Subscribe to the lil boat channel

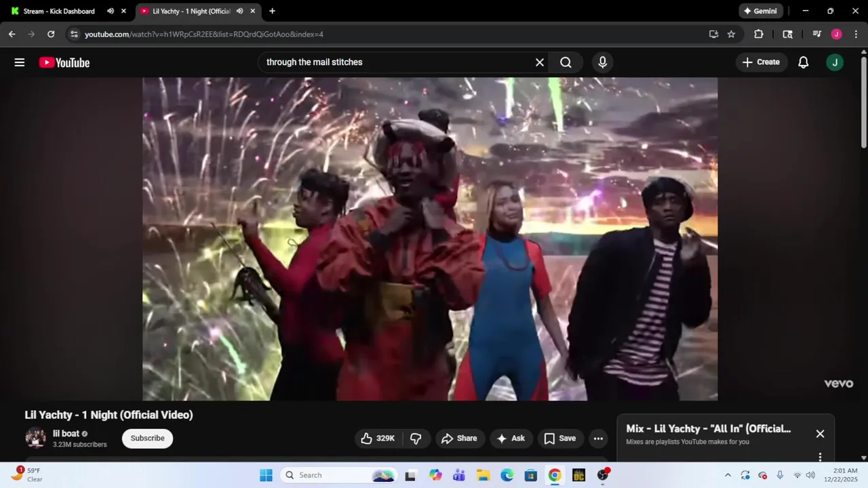(x=147, y=439)
